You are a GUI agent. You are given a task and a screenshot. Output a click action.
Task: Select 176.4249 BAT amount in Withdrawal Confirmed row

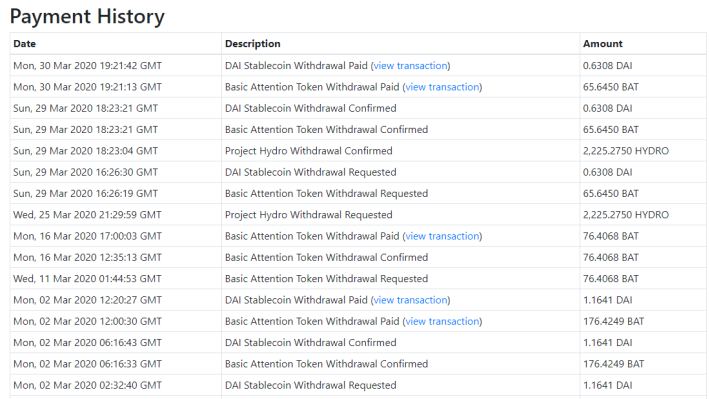pos(614,364)
